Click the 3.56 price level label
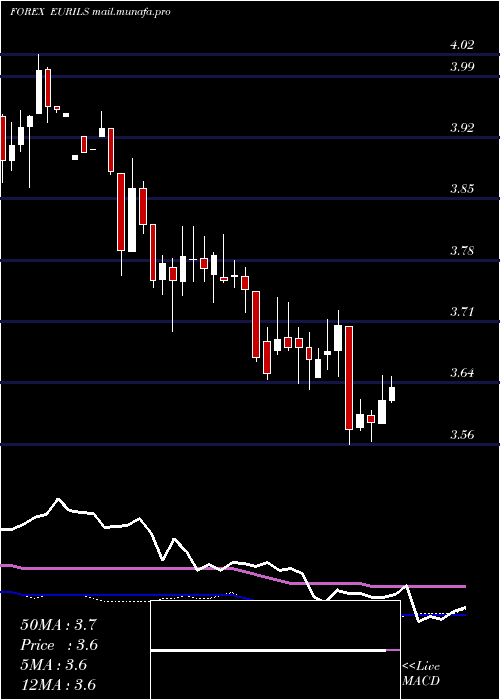Viewport: 500px width, 700px height. (x=462, y=435)
